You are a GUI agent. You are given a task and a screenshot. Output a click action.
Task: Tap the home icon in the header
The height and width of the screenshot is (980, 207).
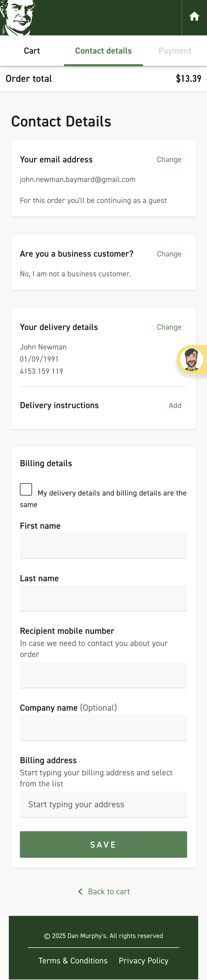coord(194,16)
